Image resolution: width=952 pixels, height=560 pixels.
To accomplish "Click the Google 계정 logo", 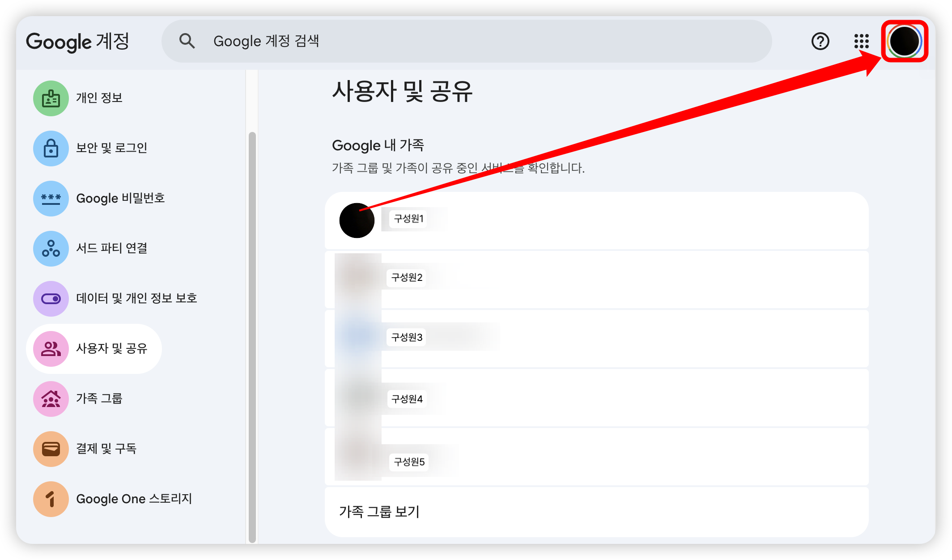I will coord(78,42).
